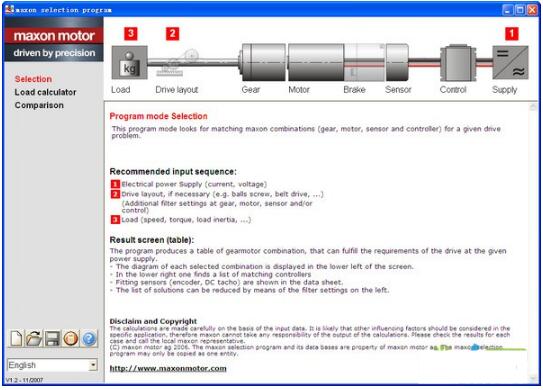Click the red number 1 marker above Supply

tap(512, 34)
